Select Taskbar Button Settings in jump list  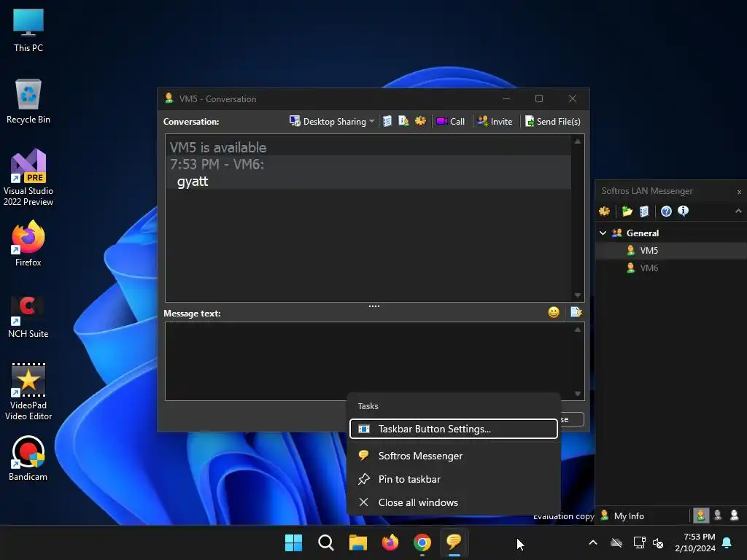[454, 429]
